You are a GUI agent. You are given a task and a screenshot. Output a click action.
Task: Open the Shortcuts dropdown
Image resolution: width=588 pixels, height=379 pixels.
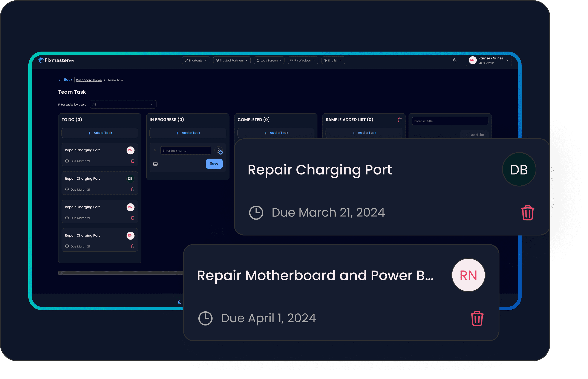click(x=196, y=60)
